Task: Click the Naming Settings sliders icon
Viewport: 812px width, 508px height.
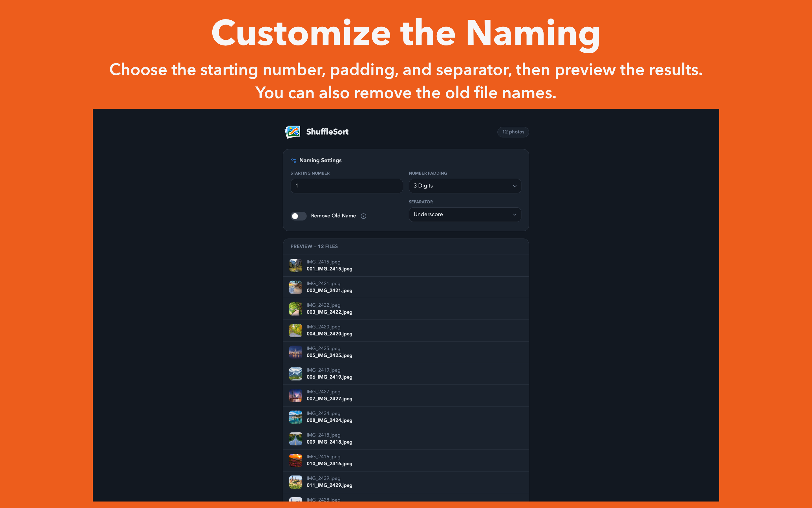Action: click(x=294, y=161)
